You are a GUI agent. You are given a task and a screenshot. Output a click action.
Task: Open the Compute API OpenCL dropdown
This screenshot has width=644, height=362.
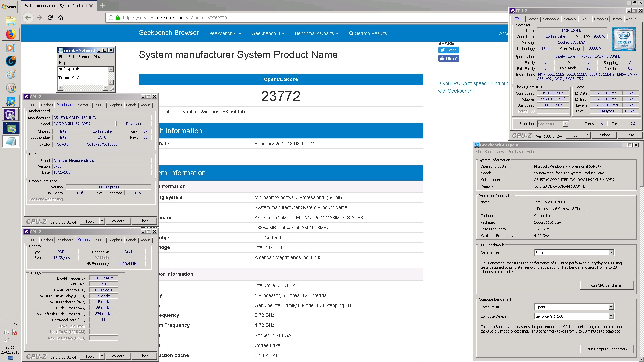(574, 307)
